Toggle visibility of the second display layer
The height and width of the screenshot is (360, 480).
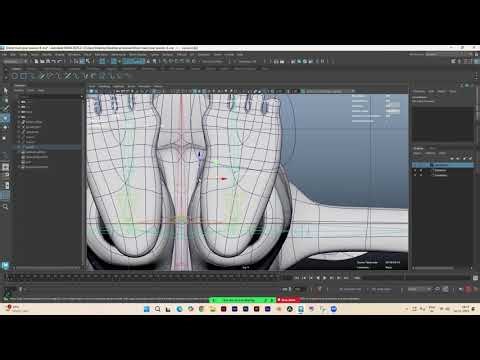point(415,170)
